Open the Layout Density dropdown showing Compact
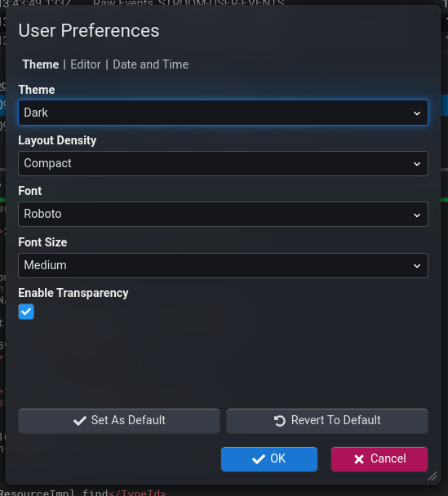 click(x=223, y=163)
